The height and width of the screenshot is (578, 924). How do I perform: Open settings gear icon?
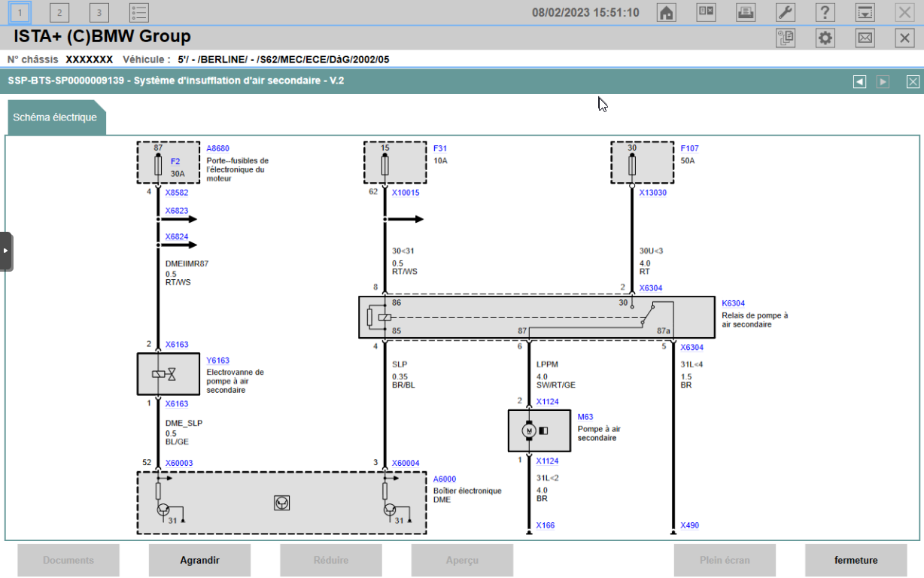pos(825,38)
